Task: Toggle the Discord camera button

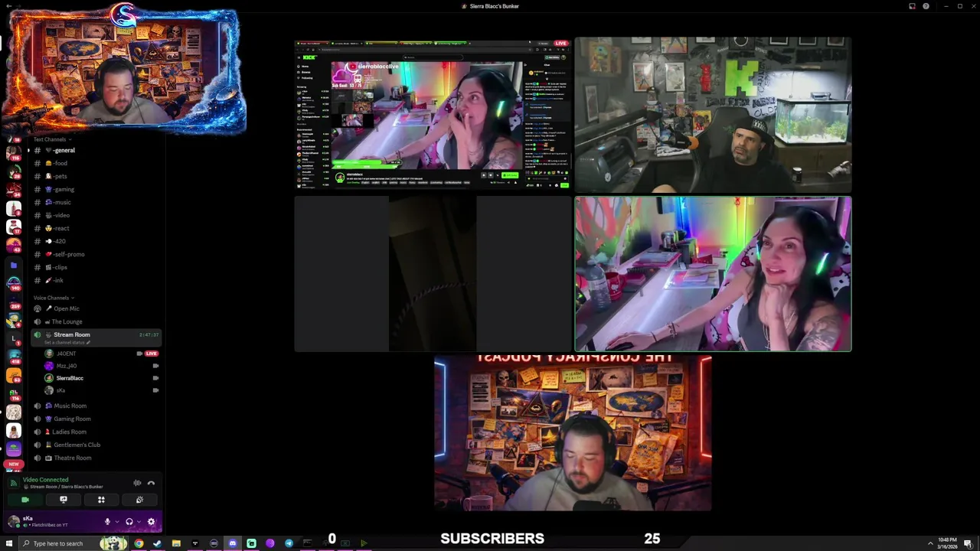Action: [25, 500]
